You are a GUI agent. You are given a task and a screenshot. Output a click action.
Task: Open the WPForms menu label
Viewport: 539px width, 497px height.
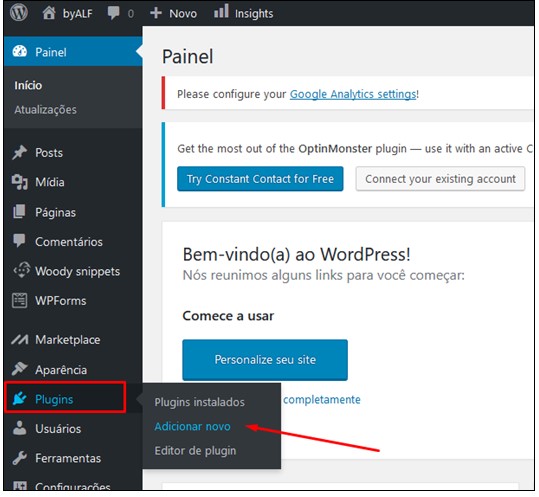(x=60, y=301)
